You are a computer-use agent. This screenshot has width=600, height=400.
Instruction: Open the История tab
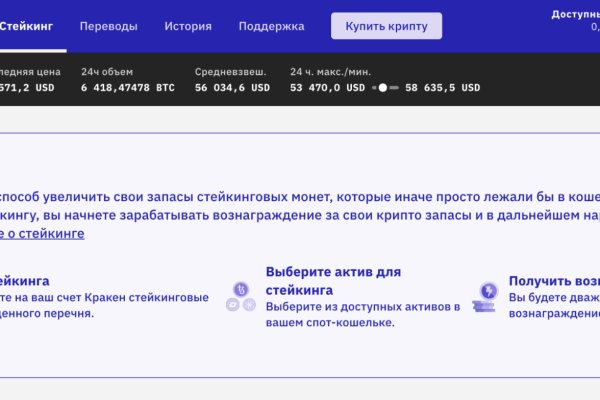pos(188,26)
